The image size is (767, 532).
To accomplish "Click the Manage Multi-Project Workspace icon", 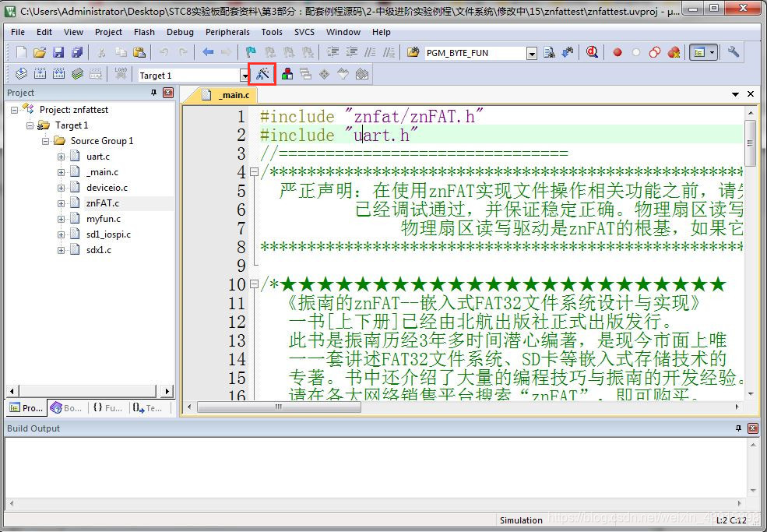I will pyautogui.click(x=306, y=75).
